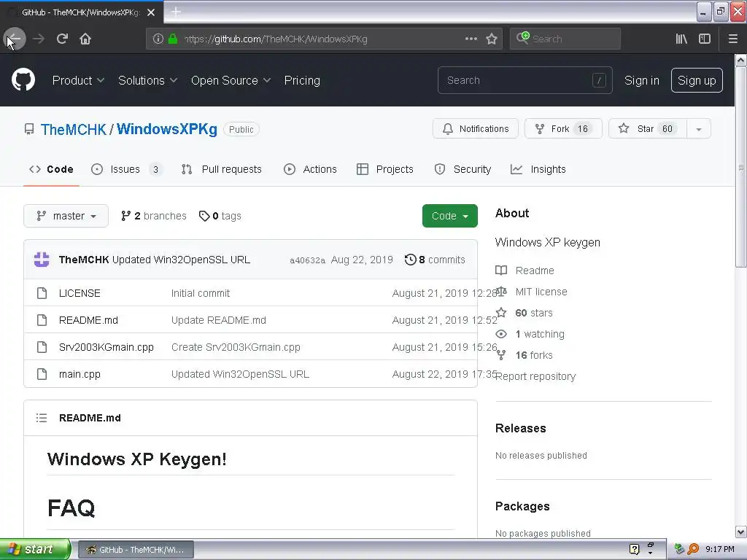The height and width of the screenshot is (560, 747).
Task: Open the dropdown arrow beside Star
Action: (x=698, y=129)
